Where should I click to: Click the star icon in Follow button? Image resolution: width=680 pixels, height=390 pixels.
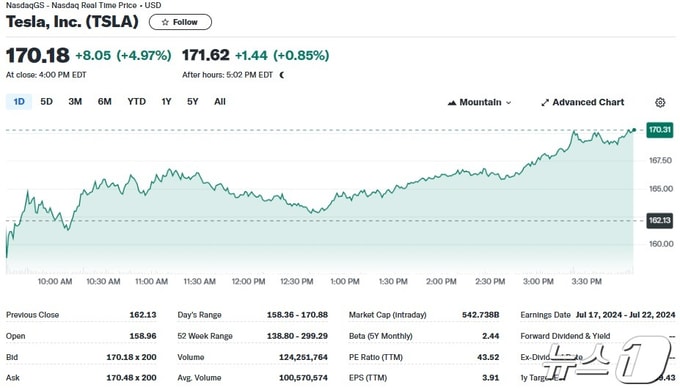pyautogui.click(x=165, y=22)
